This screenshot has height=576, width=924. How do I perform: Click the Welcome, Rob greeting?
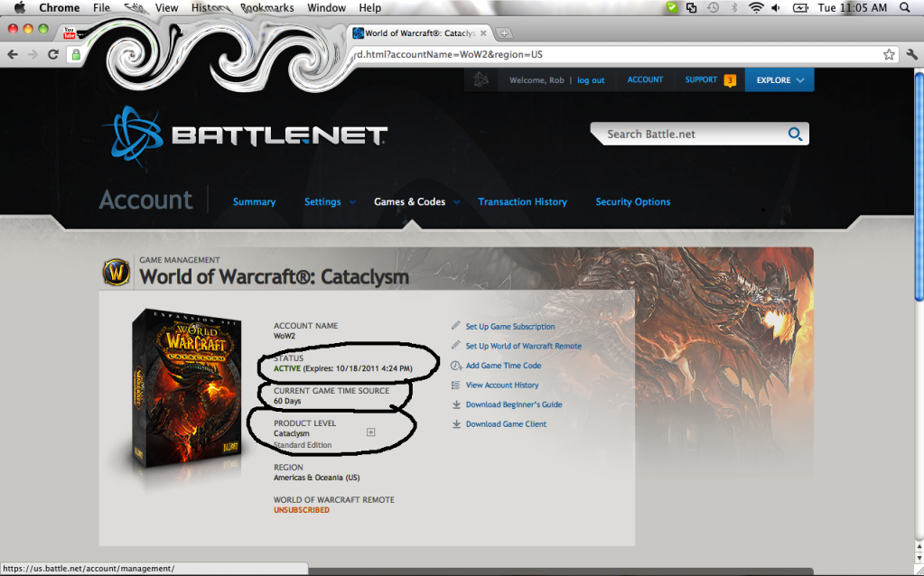(x=537, y=80)
